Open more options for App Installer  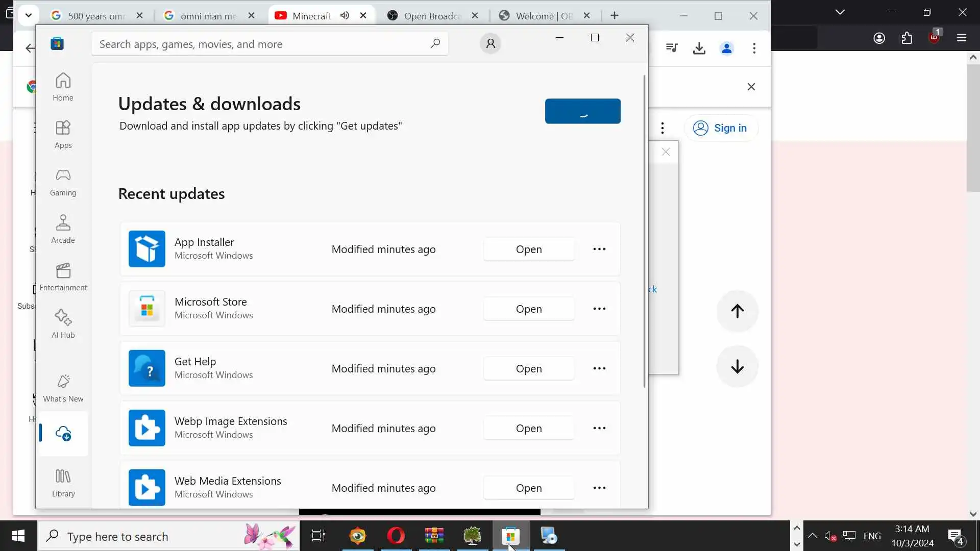[599, 249]
